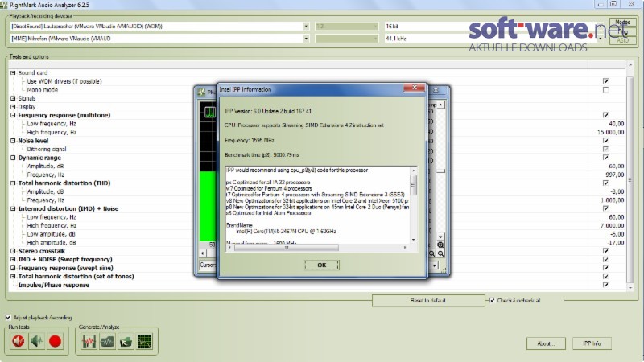Image resolution: width=644 pixels, height=362 pixels.
Task: Click RightMark Audio Analyzer title bar app icon
Action: pos(4,5)
